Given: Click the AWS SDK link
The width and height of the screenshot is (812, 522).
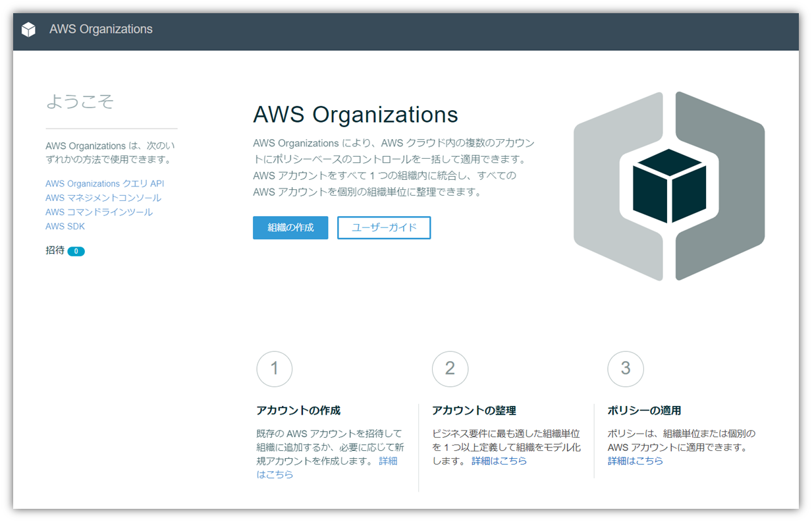Looking at the screenshot, I should pos(65,225).
